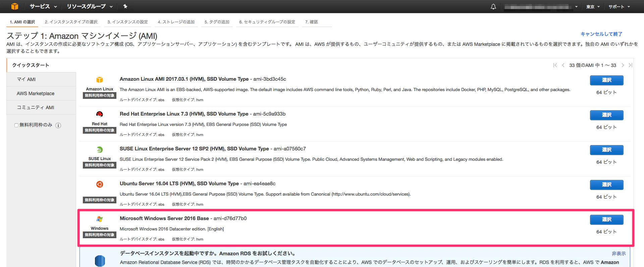
Task: Open the 東京 region dropdown
Action: click(x=593, y=7)
